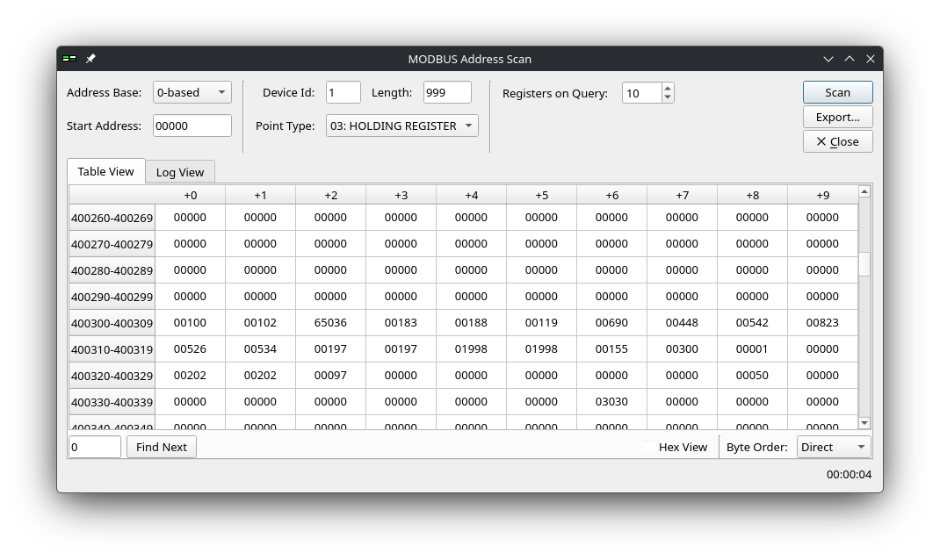Increment the Registers on Query value
The image size is (940, 560).
click(x=668, y=88)
